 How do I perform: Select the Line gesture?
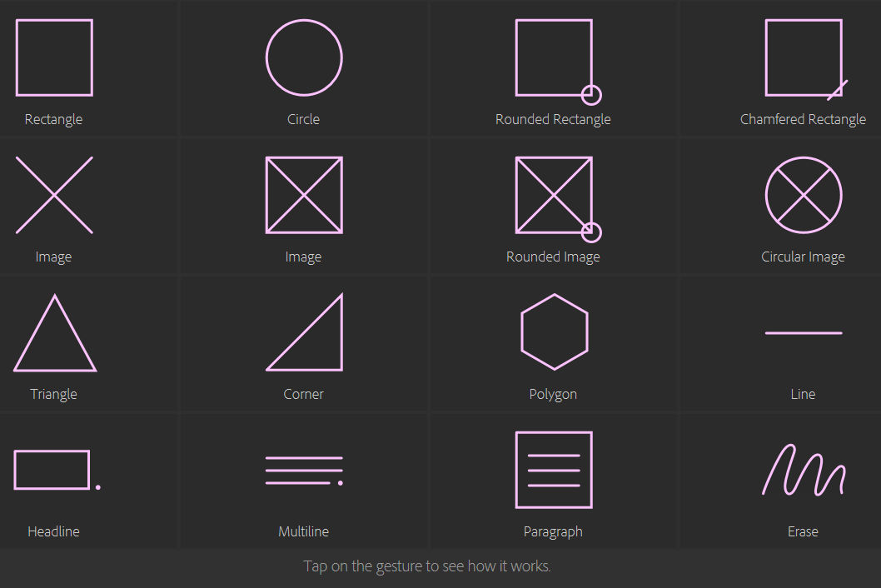(804, 333)
